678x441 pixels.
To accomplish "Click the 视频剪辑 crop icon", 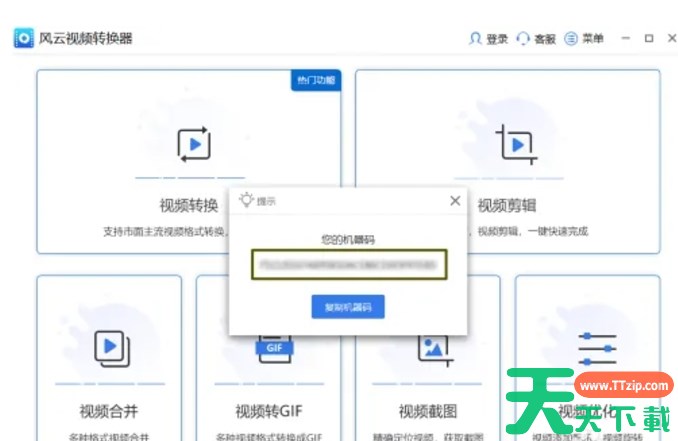I will [x=516, y=144].
